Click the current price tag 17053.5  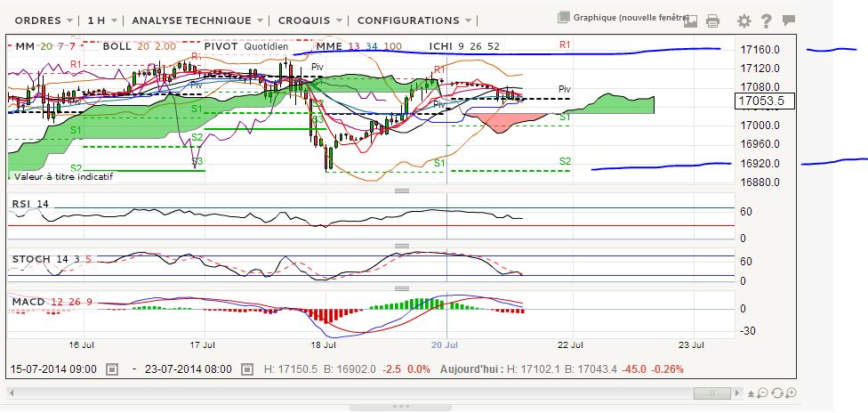tap(765, 101)
